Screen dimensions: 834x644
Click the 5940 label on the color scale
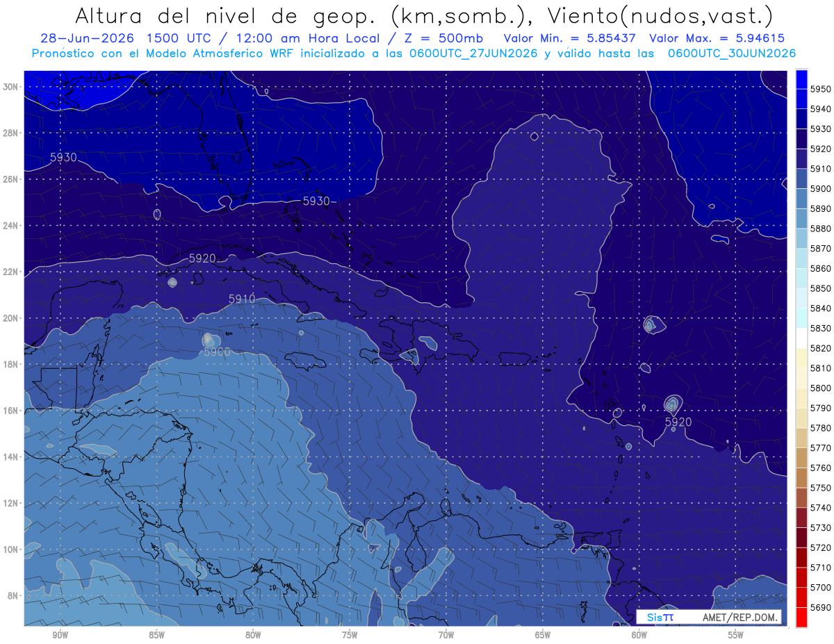coord(821,109)
